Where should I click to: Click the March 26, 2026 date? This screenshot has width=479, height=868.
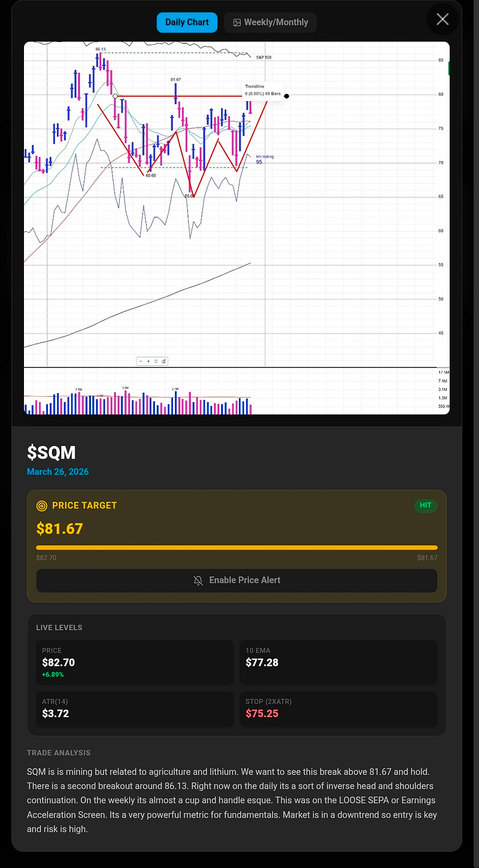57,472
